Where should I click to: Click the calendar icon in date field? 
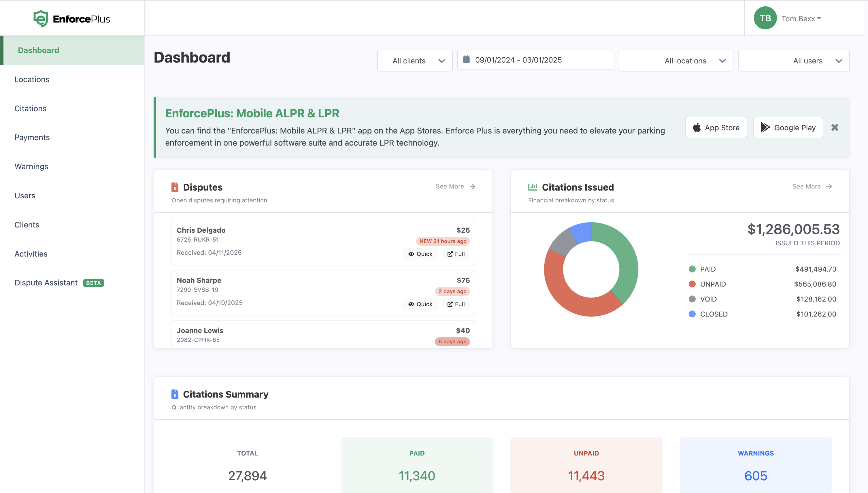(466, 60)
